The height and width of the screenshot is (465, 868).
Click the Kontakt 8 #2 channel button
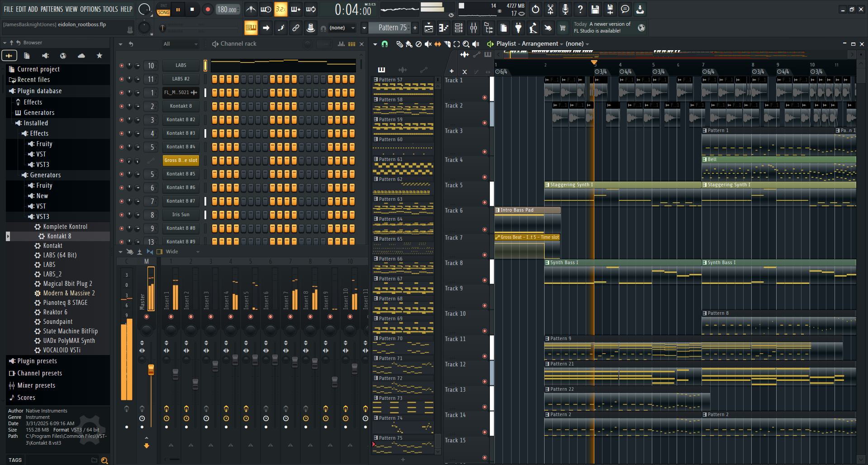pyautogui.click(x=181, y=120)
